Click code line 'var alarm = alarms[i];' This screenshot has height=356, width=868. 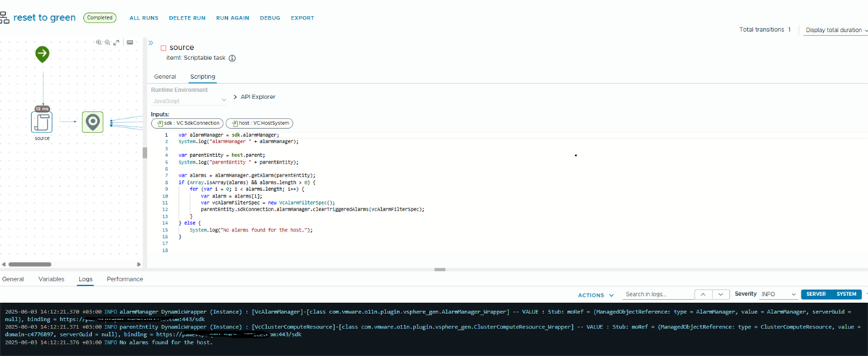(x=231, y=195)
